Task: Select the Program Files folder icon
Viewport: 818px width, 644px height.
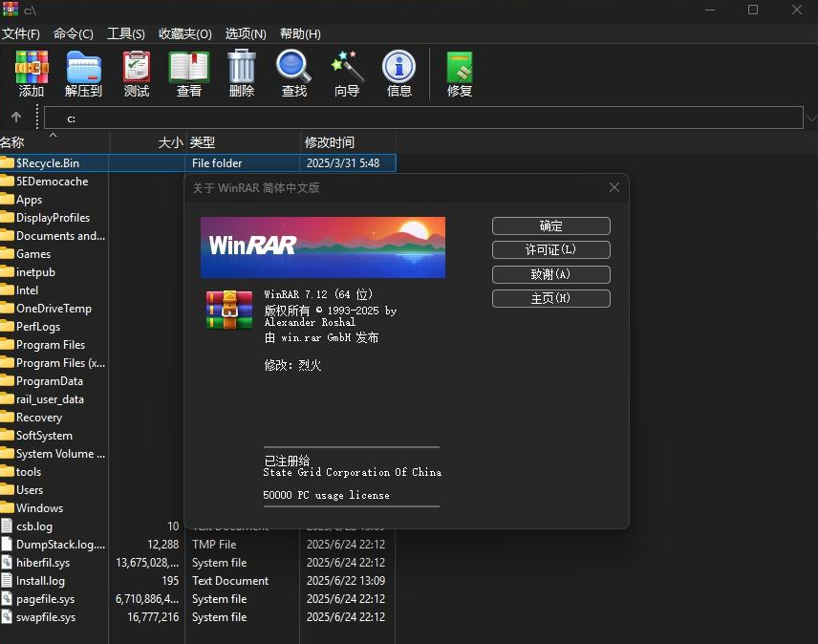Action: pos(8,345)
